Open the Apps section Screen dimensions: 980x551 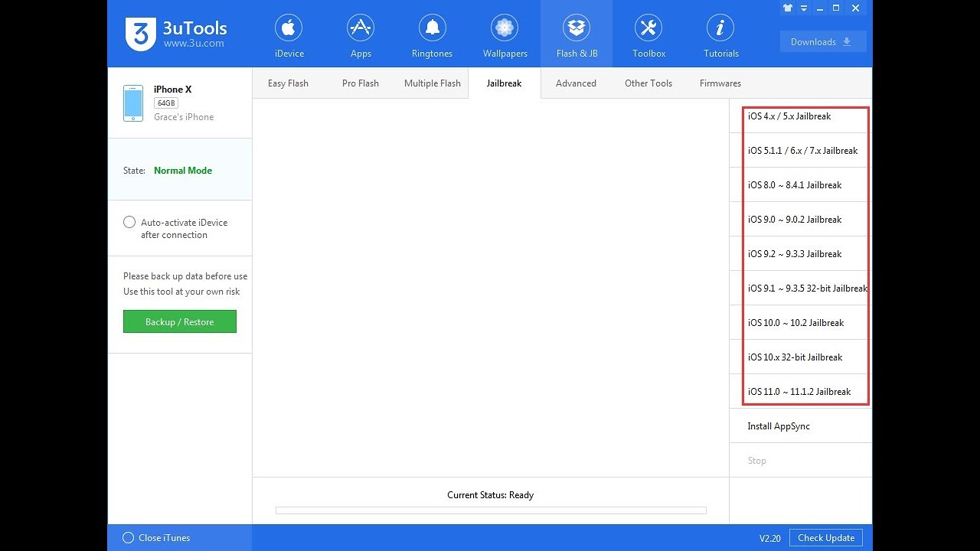coord(361,35)
